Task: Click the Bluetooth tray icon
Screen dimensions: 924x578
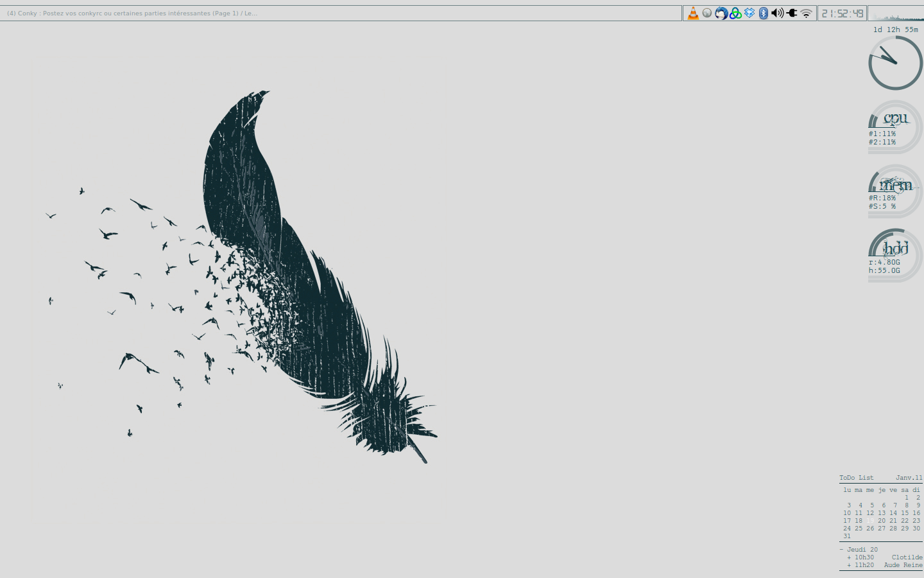Action: click(x=764, y=13)
